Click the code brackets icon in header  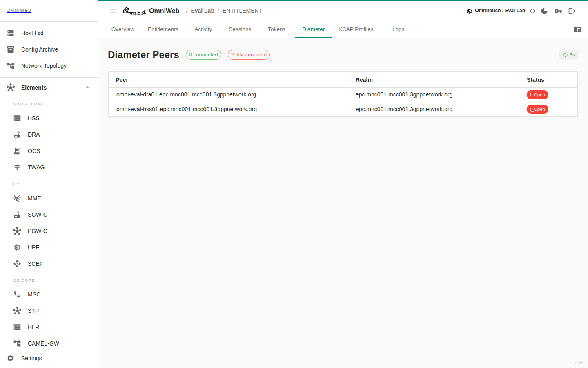point(532,11)
